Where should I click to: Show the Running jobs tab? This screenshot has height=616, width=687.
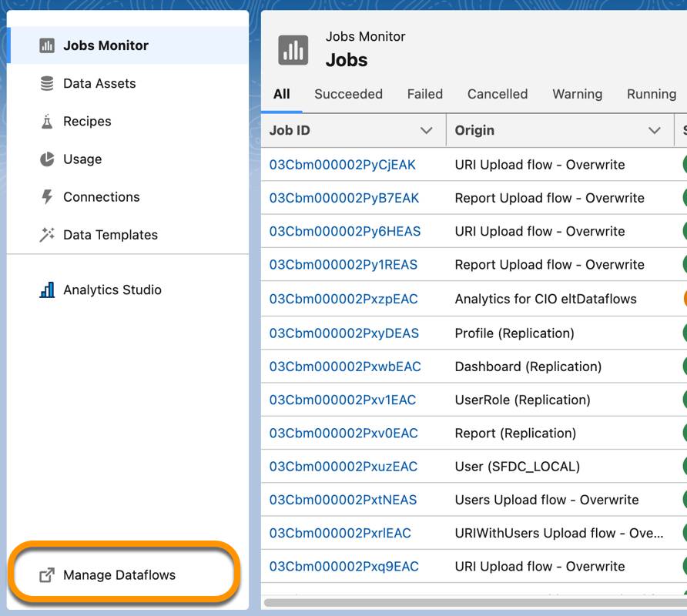[651, 94]
